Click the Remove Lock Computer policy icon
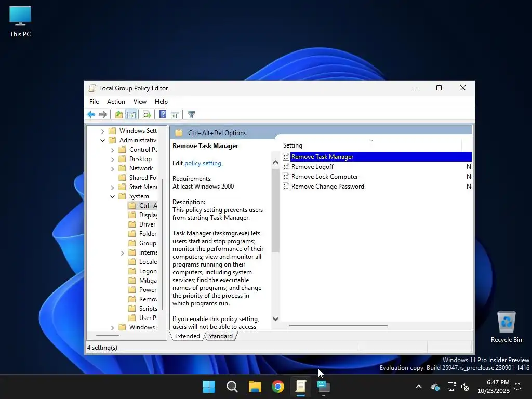 click(x=286, y=177)
